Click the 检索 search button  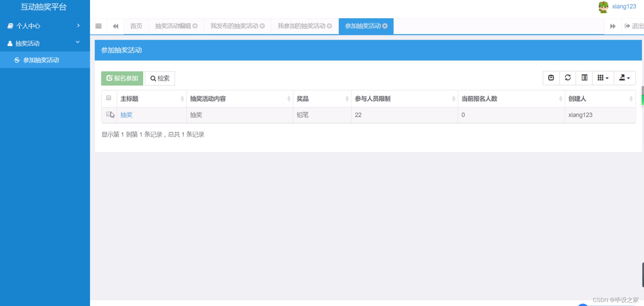[160, 78]
